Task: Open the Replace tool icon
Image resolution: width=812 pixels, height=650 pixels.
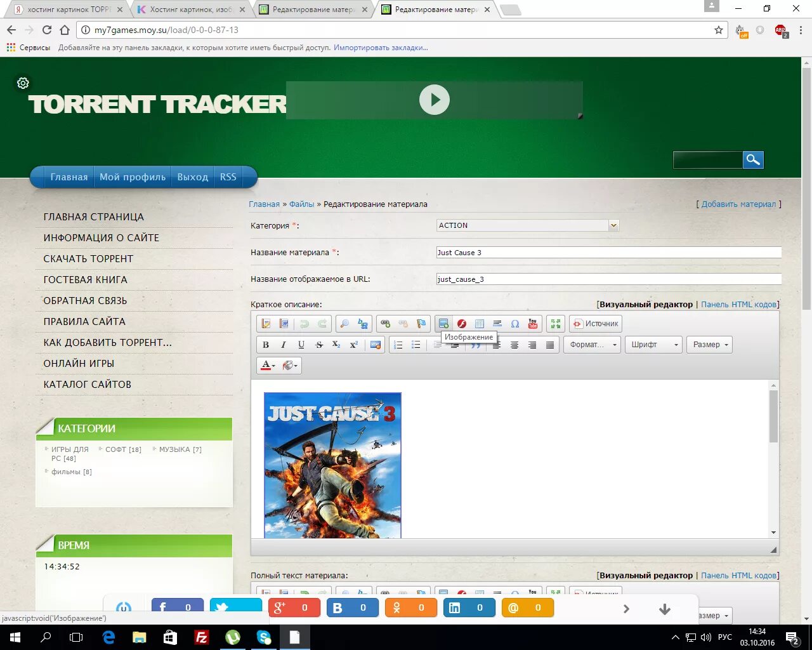Action: (x=362, y=324)
